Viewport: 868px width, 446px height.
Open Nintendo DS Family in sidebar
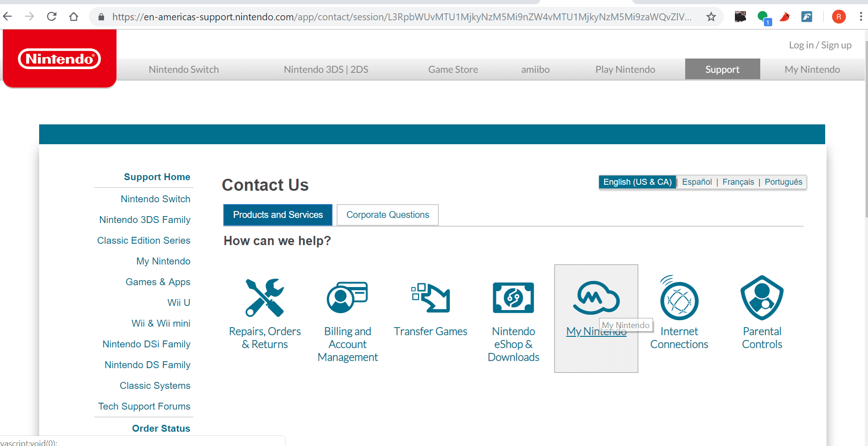(x=147, y=365)
